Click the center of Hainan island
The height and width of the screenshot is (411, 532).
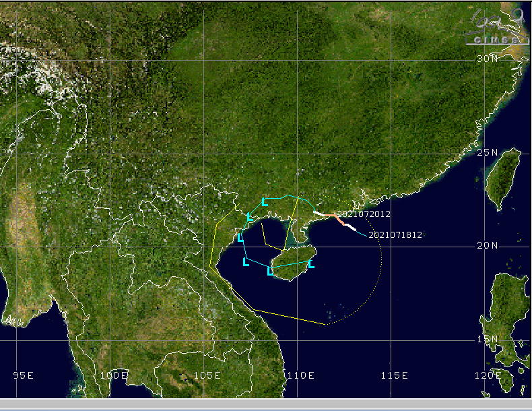290,263
